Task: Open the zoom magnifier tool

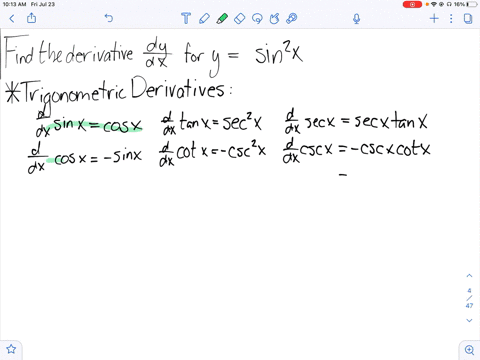Action: (x=469, y=350)
